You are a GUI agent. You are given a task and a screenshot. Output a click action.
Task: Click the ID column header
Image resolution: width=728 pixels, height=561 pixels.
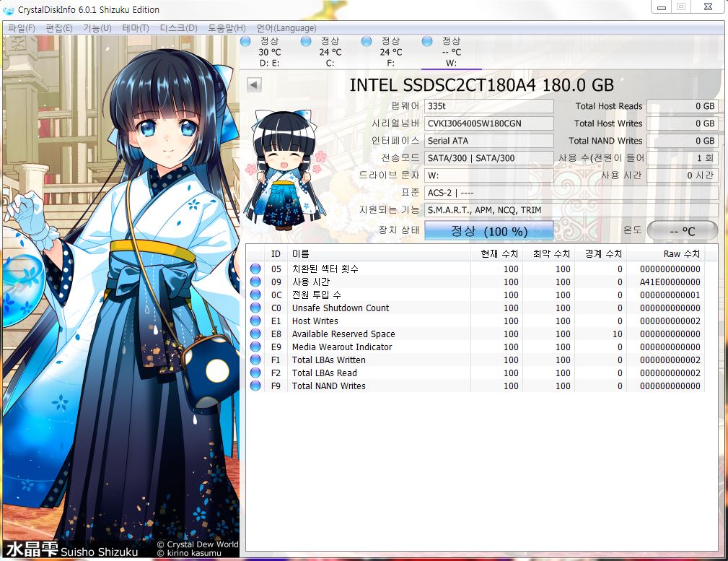[x=276, y=253]
